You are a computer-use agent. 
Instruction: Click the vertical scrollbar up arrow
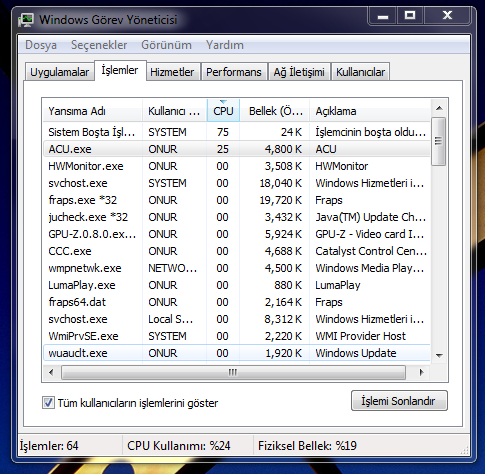pos(439,108)
